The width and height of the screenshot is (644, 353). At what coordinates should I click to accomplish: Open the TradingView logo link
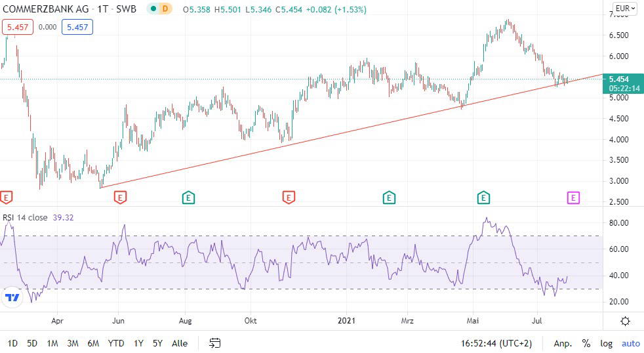pyautogui.click(x=12, y=297)
